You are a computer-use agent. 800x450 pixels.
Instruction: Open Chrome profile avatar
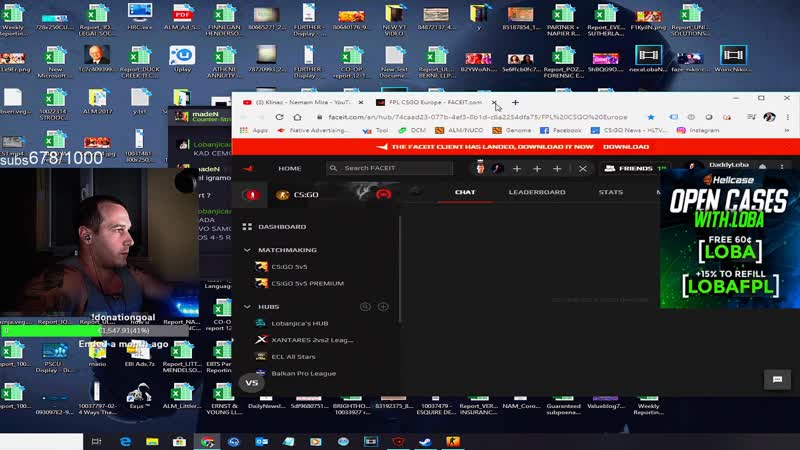[769, 117]
